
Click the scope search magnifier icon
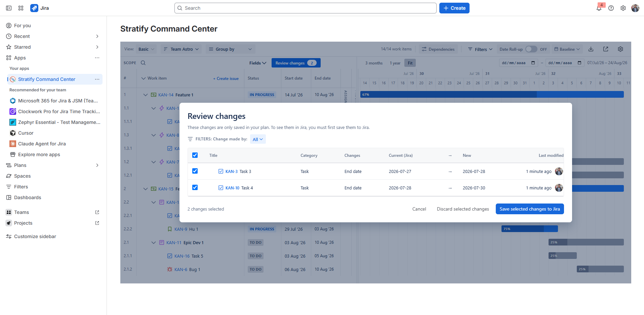point(143,63)
